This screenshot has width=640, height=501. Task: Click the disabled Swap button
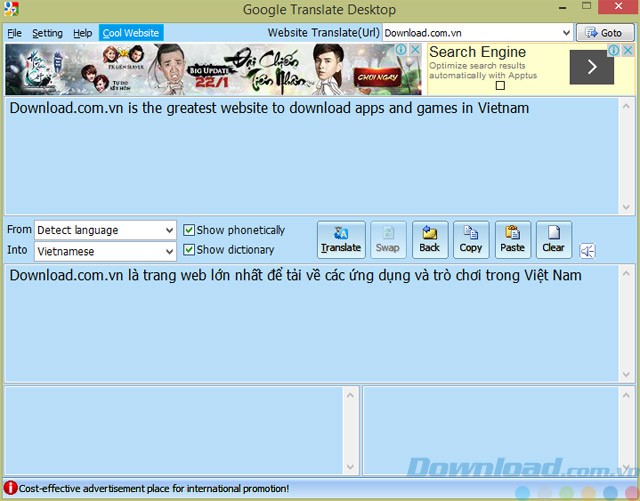click(x=388, y=240)
